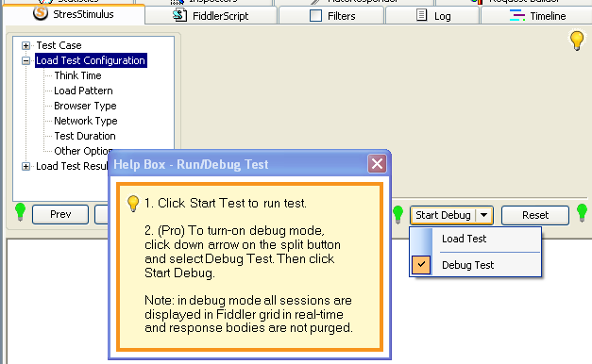
Task: Click the Start Debug button
Action: (443, 215)
